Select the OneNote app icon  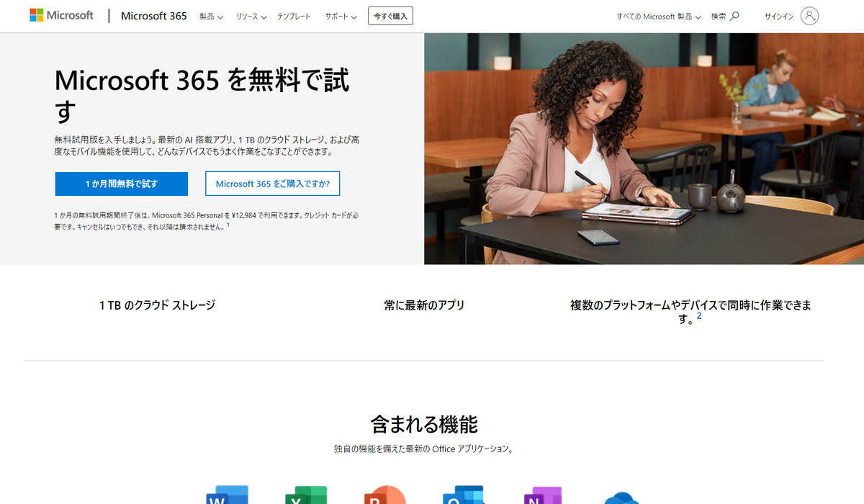(x=543, y=495)
